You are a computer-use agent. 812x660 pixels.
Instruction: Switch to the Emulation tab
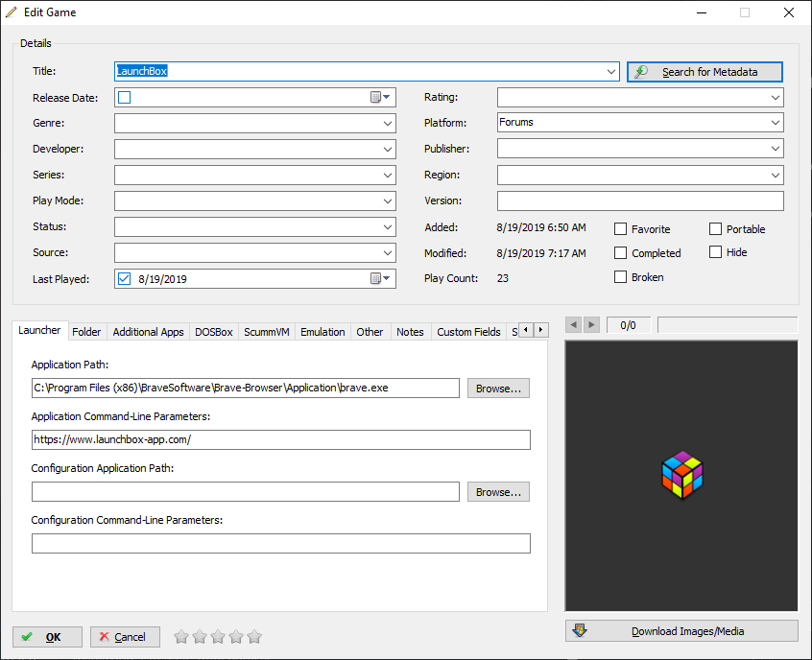[322, 332]
